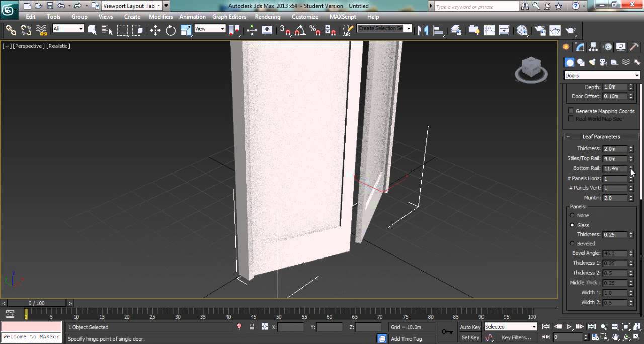Select the Beveled panels radio button
The width and height of the screenshot is (644, 344).
click(572, 244)
